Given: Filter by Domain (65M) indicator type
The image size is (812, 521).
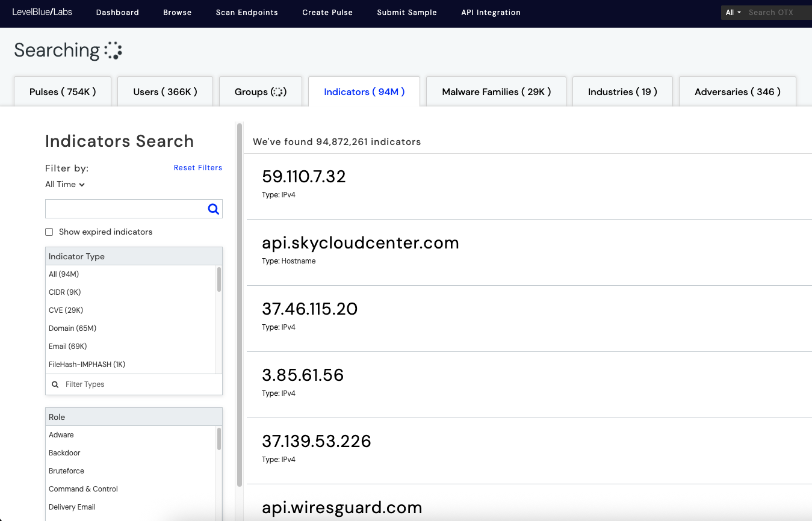Looking at the screenshot, I should [72, 328].
